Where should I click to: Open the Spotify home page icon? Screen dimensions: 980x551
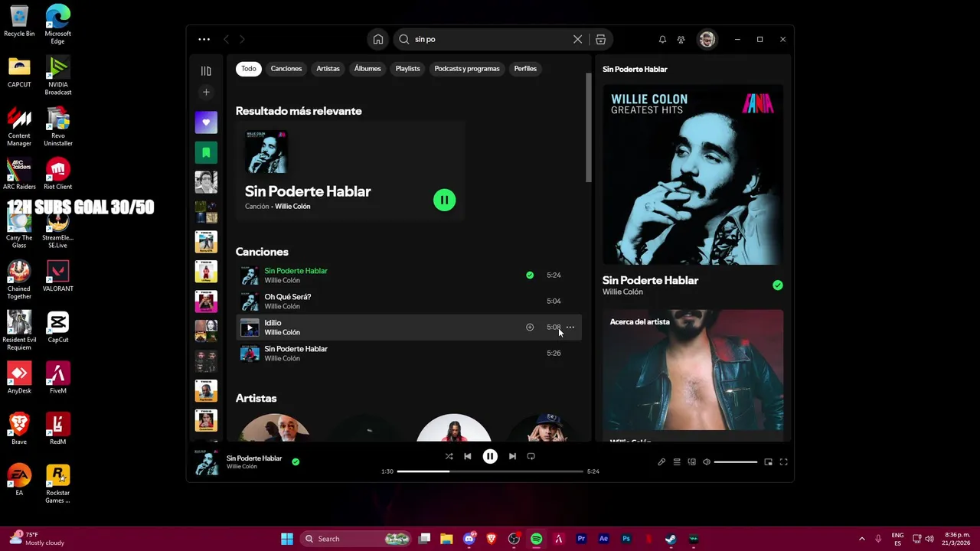[378, 39]
